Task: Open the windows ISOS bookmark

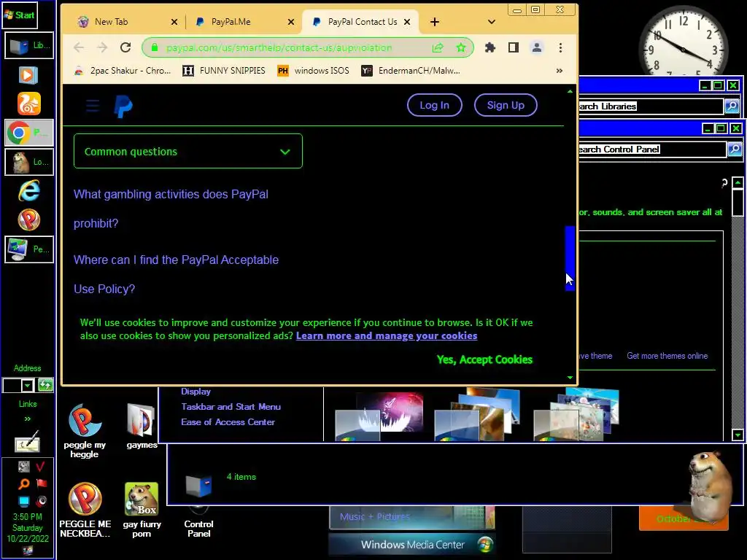Action: (x=314, y=71)
